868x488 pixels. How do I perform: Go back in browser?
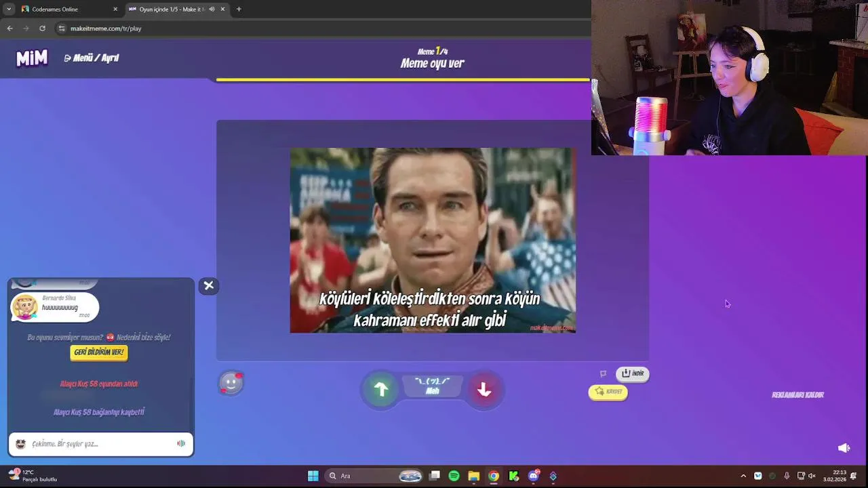[9, 28]
